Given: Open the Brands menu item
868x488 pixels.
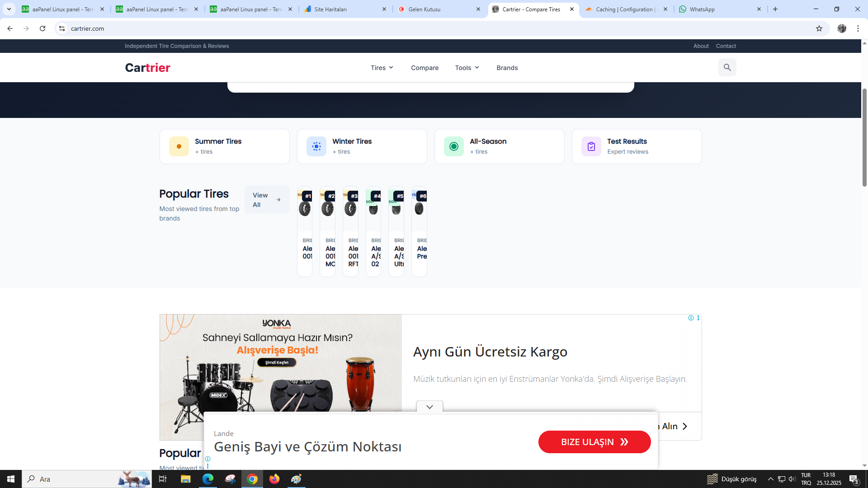Looking at the screenshot, I should point(507,68).
